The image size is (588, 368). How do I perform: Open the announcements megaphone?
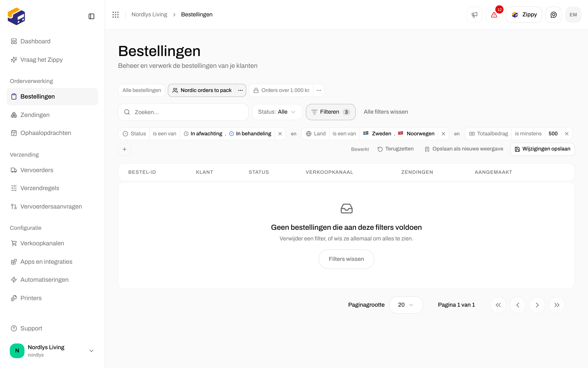tap(474, 15)
